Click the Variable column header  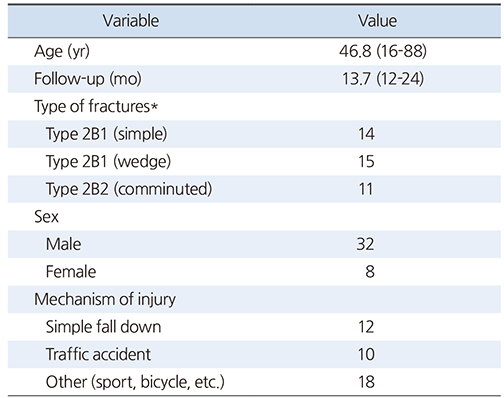pos(131,21)
